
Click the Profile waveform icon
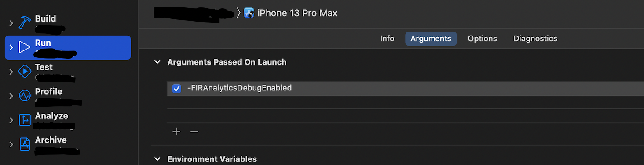point(25,96)
